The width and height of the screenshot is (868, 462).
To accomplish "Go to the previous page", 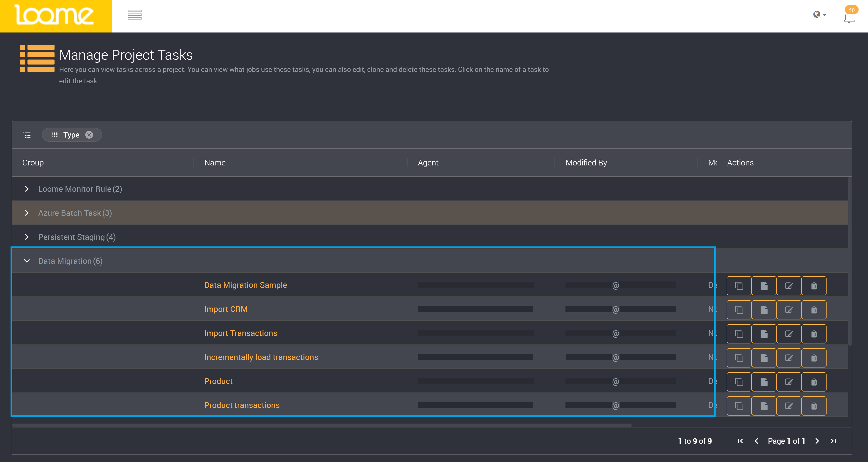I will (756, 441).
